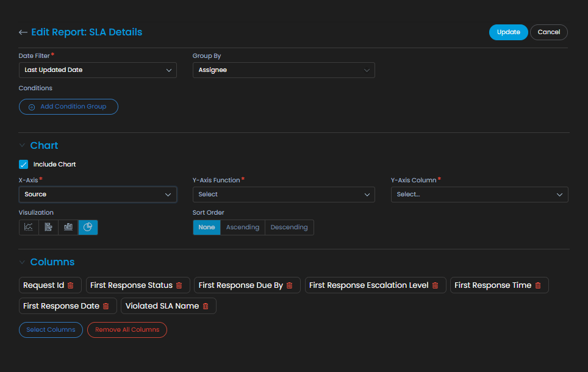The width and height of the screenshot is (588, 372).
Task: Delete the First Response Status column
Action: [179, 285]
